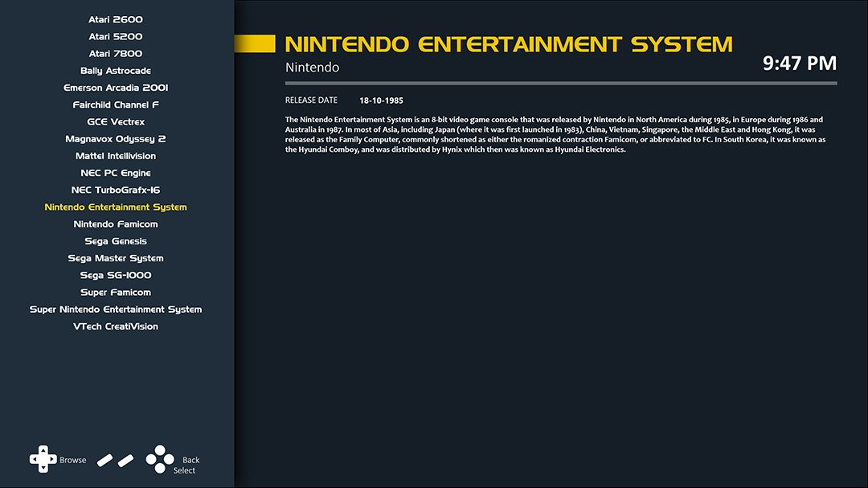
Task: Click the NES description paragraph
Action: coord(555,134)
